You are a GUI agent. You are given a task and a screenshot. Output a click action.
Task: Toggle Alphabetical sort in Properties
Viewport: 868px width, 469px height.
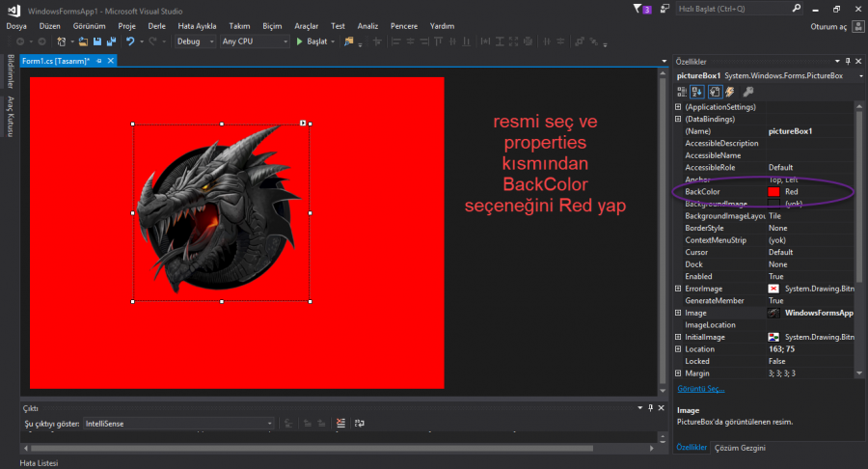pyautogui.click(x=697, y=92)
